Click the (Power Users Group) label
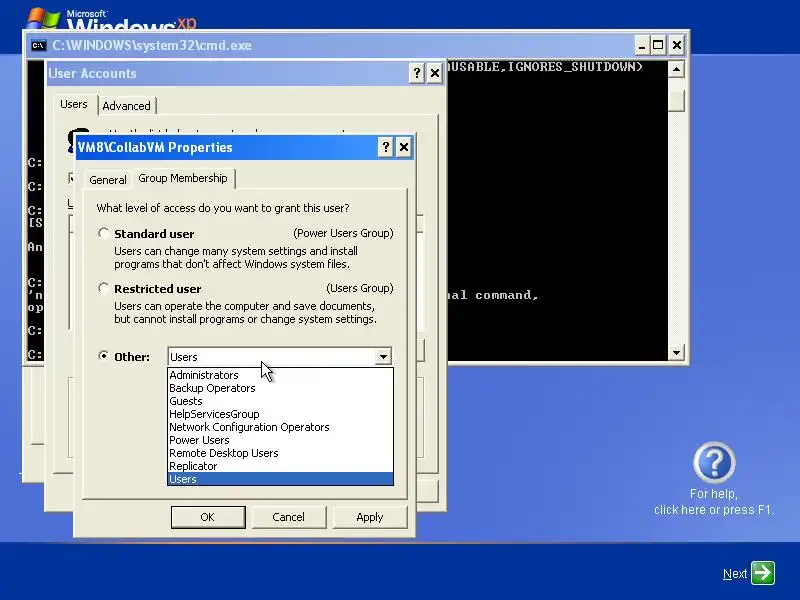Screen dimensions: 800x600 (343, 233)
